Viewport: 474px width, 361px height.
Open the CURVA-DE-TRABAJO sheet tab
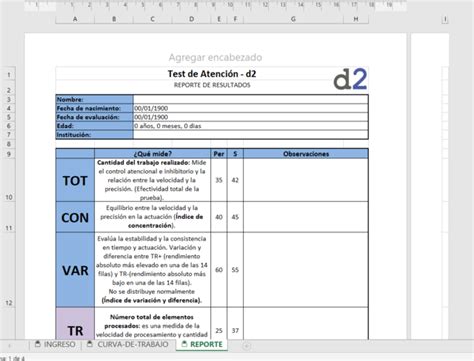[128, 344]
